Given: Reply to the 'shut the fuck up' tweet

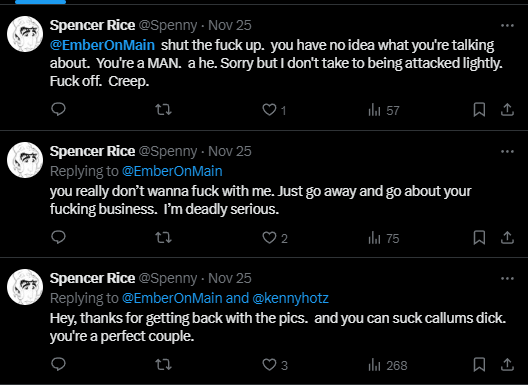Looking at the screenshot, I should tap(58, 109).
